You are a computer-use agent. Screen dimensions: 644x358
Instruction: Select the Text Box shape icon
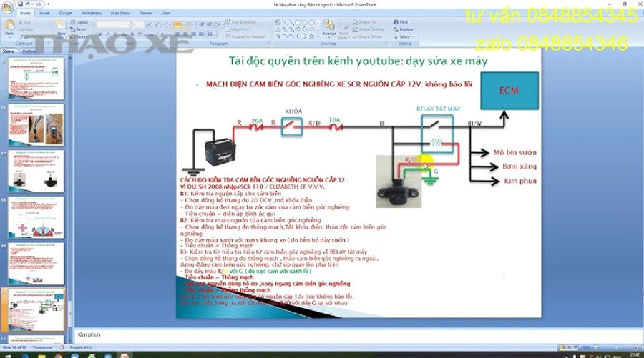click(x=278, y=23)
